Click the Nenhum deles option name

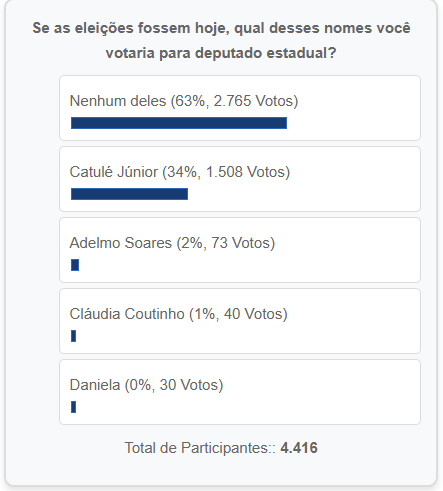pyautogui.click(x=118, y=101)
